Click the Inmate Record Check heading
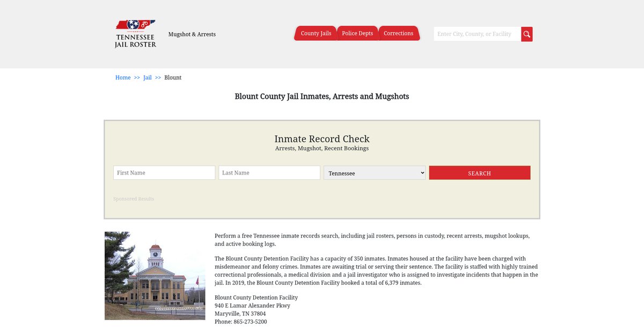Viewport: 644px width, 333px height. coord(322,139)
